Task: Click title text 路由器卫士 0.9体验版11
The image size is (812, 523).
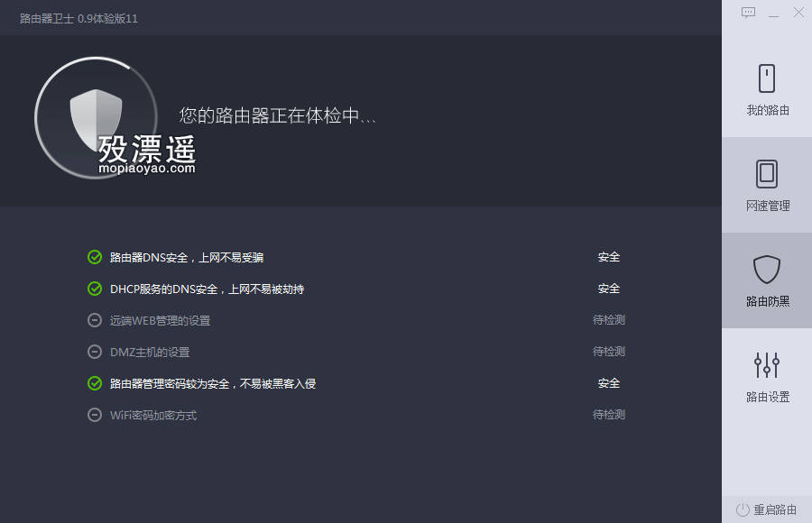Action: pos(78,19)
